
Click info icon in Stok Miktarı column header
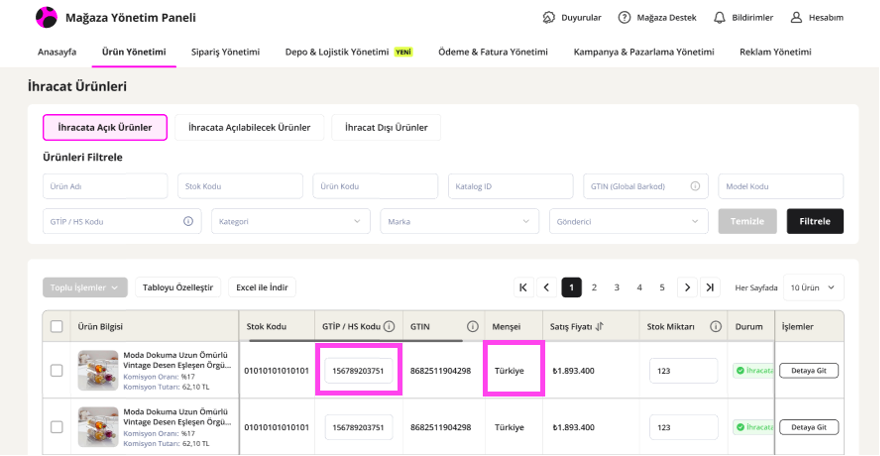tap(716, 326)
